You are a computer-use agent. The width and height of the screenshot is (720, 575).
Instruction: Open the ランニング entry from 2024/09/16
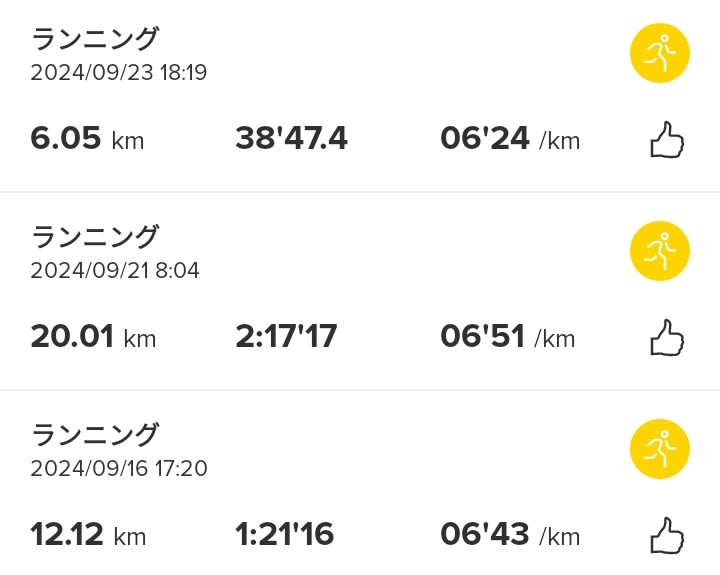pyautogui.click(x=95, y=434)
